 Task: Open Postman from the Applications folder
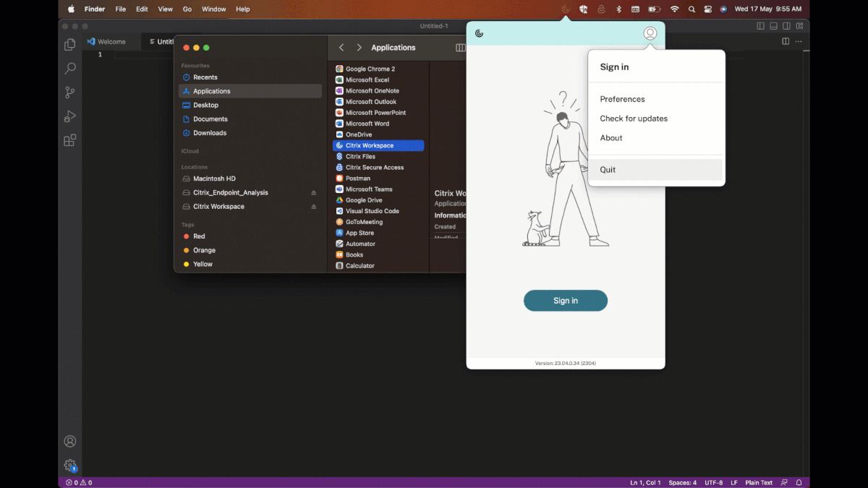point(357,178)
